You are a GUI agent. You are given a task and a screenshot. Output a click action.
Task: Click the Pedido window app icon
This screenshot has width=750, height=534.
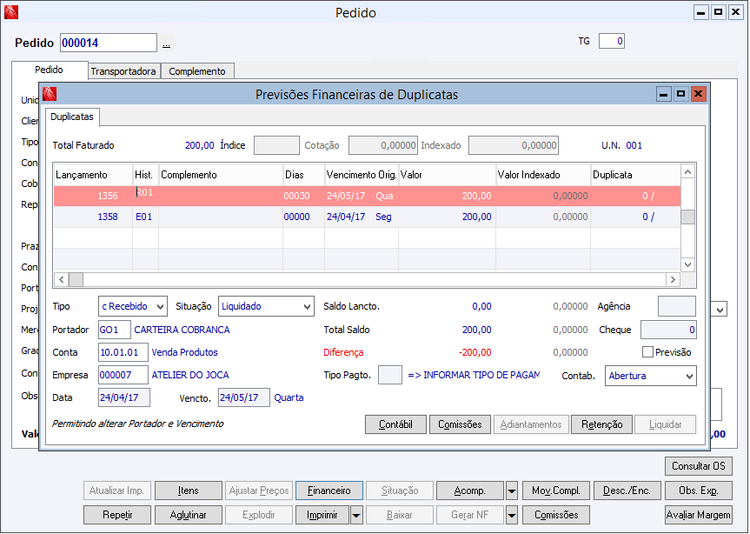click(12, 13)
